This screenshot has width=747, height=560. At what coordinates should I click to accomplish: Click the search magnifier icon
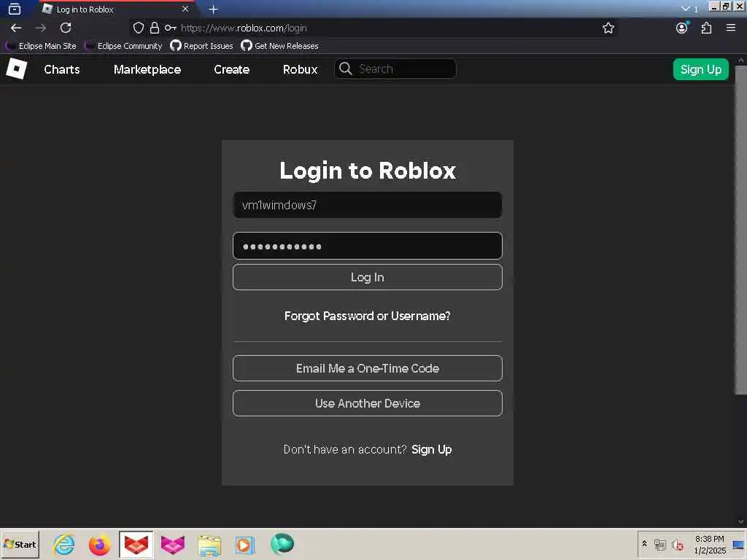click(x=345, y=69)
